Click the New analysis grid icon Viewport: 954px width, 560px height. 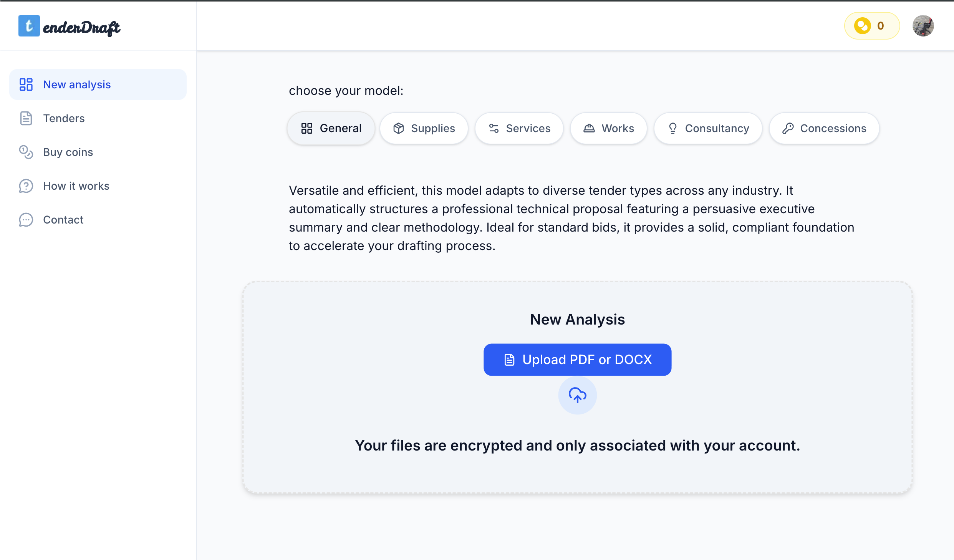26,84
